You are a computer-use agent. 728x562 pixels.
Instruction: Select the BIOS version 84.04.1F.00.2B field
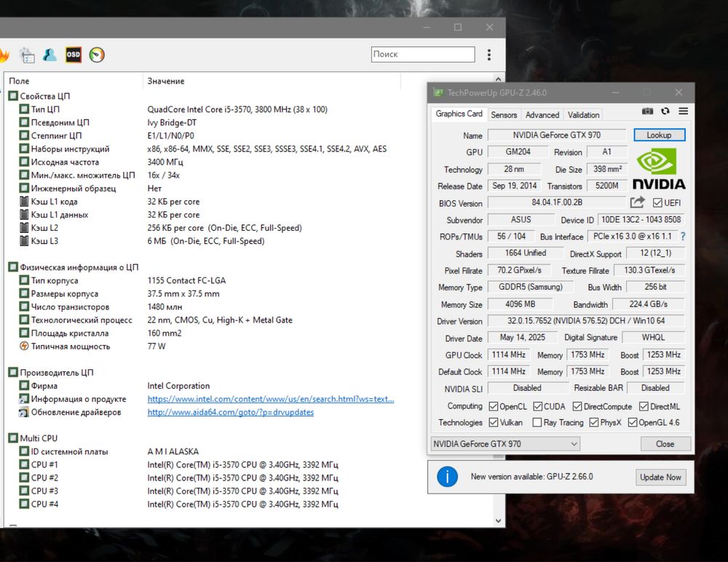point(557,202)
